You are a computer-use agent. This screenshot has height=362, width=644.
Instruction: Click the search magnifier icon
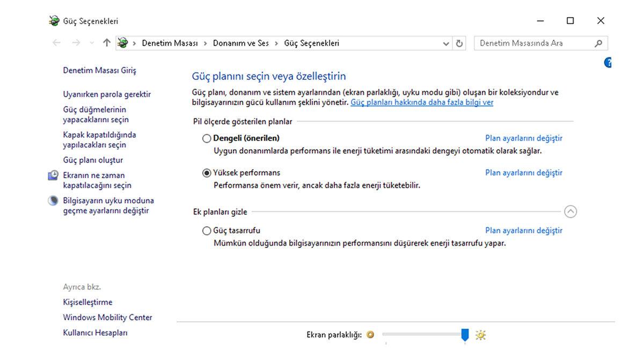[x=598, y=43]
